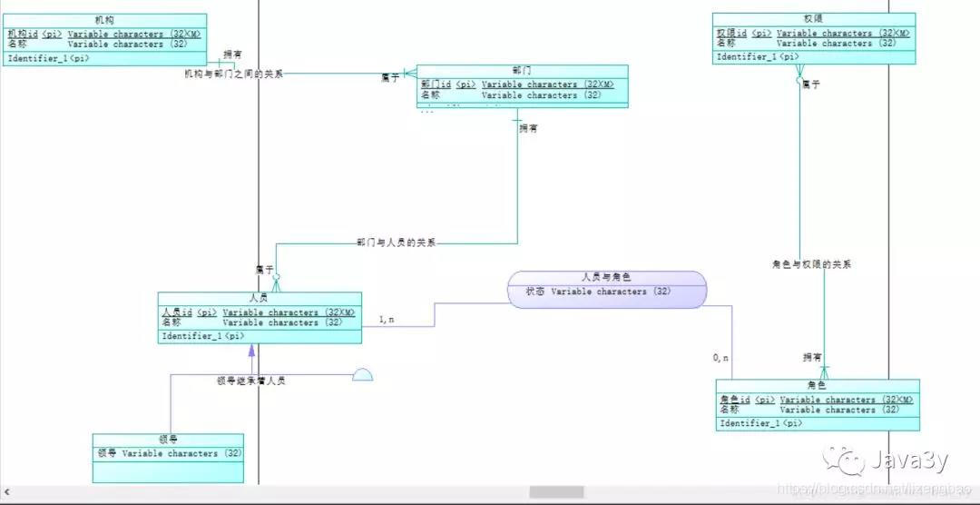
Task: Click the horizontal scrollbar thumb
Action: coord(556,492)
